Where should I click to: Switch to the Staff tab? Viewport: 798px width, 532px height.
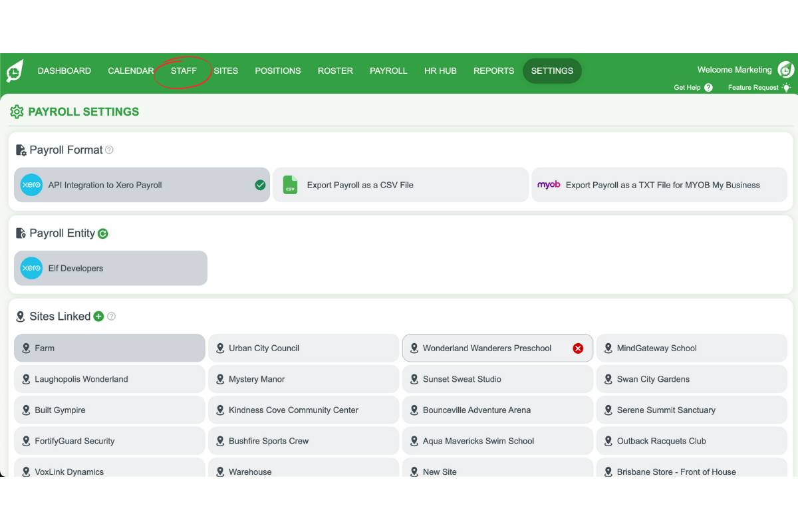[x=184, y=70]
